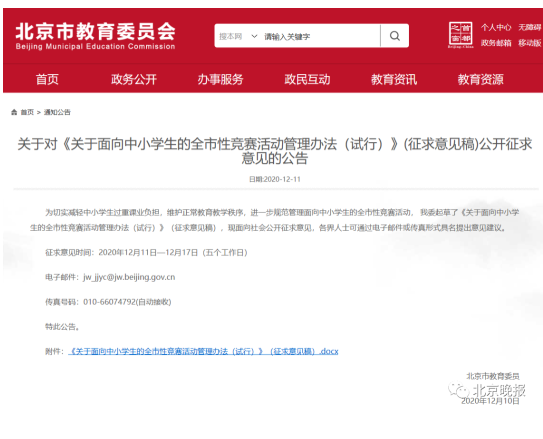Click the 通知公告 breadcrumb link
This screenshot has width=543, height=439.
click(x=57, y=112)
